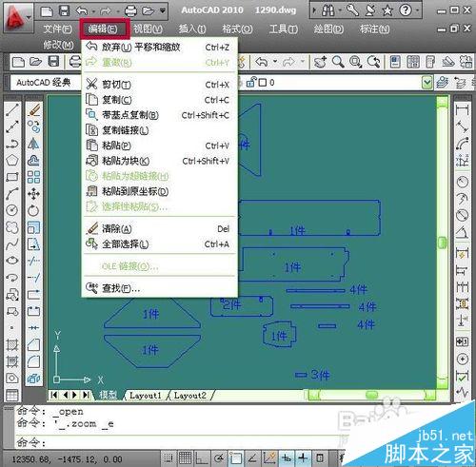Screen dimensions: 476x467
Task: Select the Line tool in draw toolbar
Action: click(x=12, y=110)
